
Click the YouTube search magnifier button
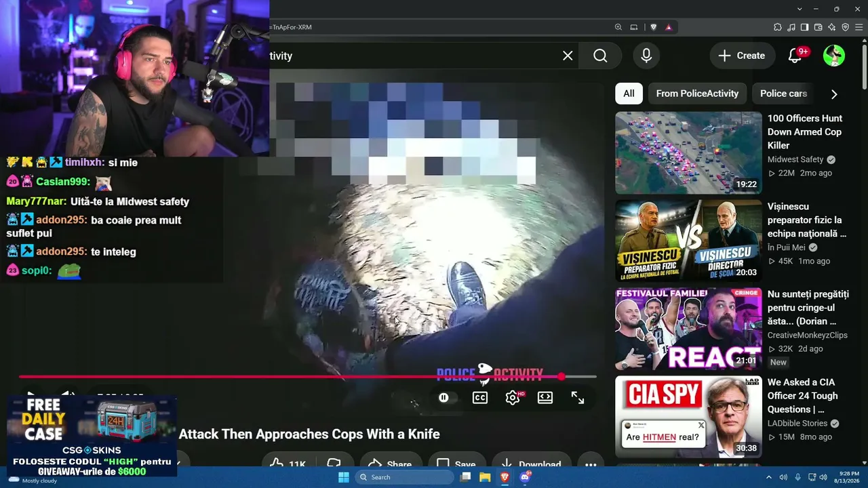600,56
